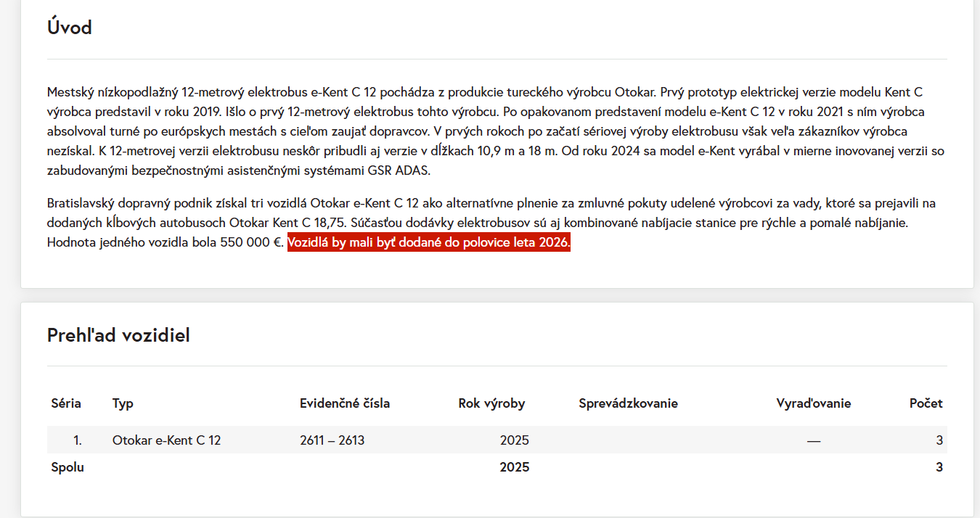980x518 pixels.
Task: Click the Spolu total row label
Action: [x=68, y=467]
